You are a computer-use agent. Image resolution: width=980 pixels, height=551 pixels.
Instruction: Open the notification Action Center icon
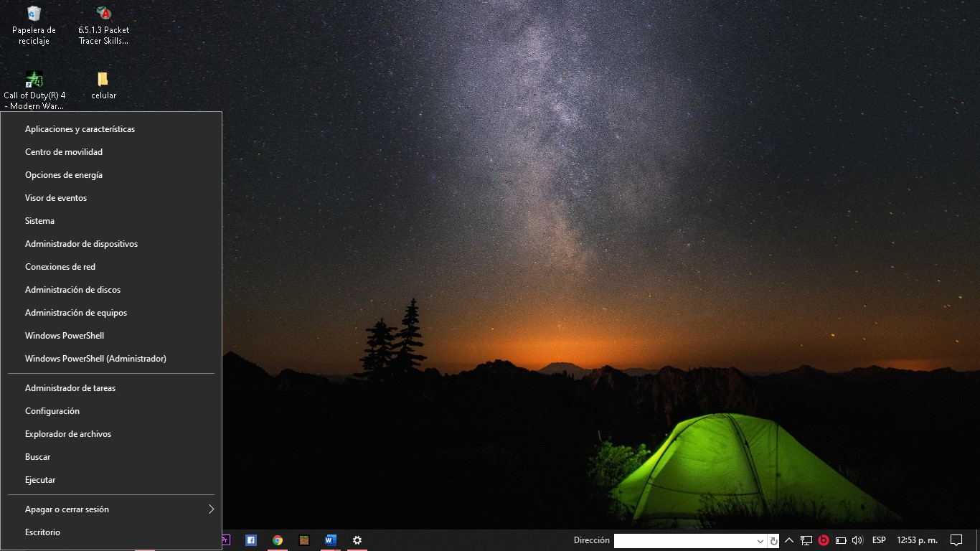point(956,540)
